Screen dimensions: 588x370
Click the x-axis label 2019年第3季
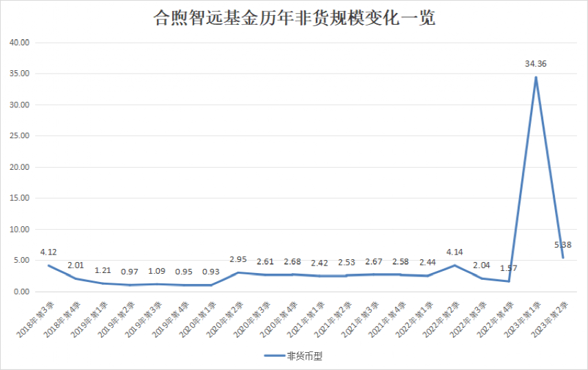(x=144, y=319)
